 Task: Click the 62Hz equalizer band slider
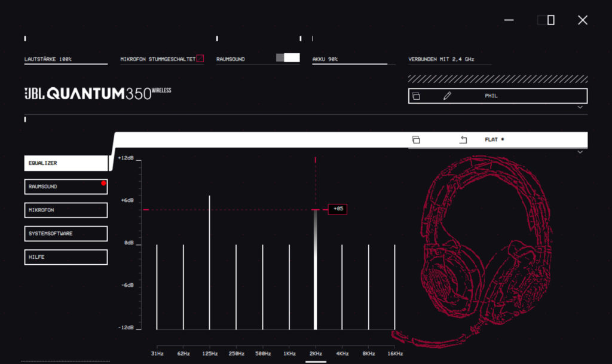[183, 287]
